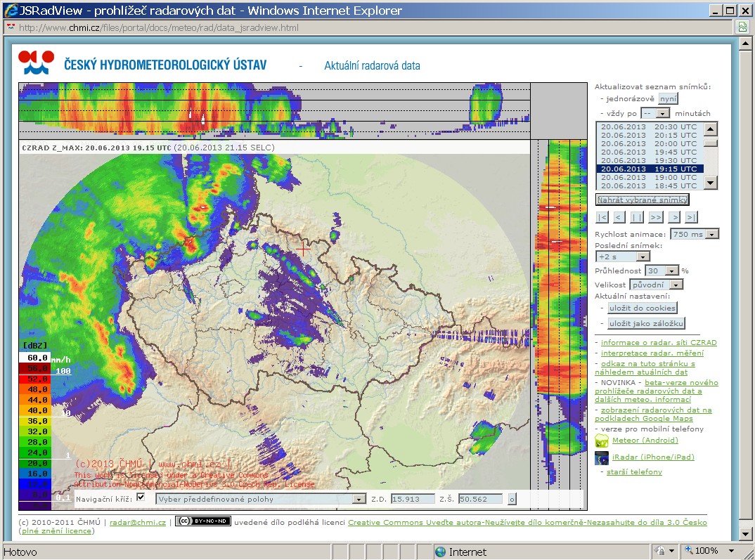Click the iRadar iPhone app icon
The width and height of the screenshot is (755, 560).
point(602,457)
